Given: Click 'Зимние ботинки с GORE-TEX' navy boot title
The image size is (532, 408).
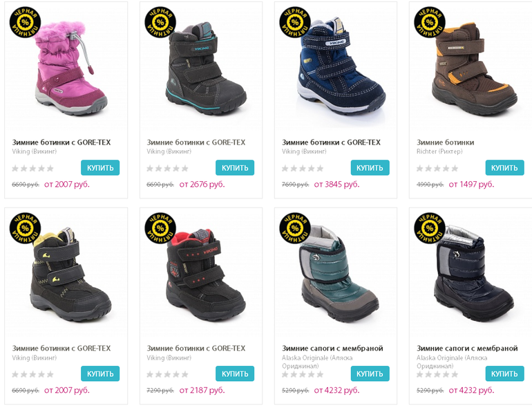Looking at the screenshot, I should click(331, 142).
